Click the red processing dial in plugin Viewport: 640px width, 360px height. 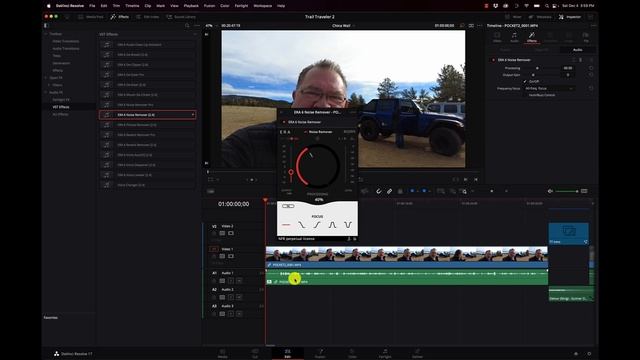pos(318,166)
